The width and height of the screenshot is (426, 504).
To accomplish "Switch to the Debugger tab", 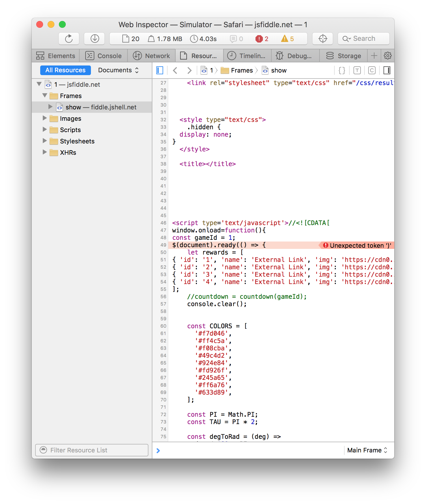I will point(295,56).
